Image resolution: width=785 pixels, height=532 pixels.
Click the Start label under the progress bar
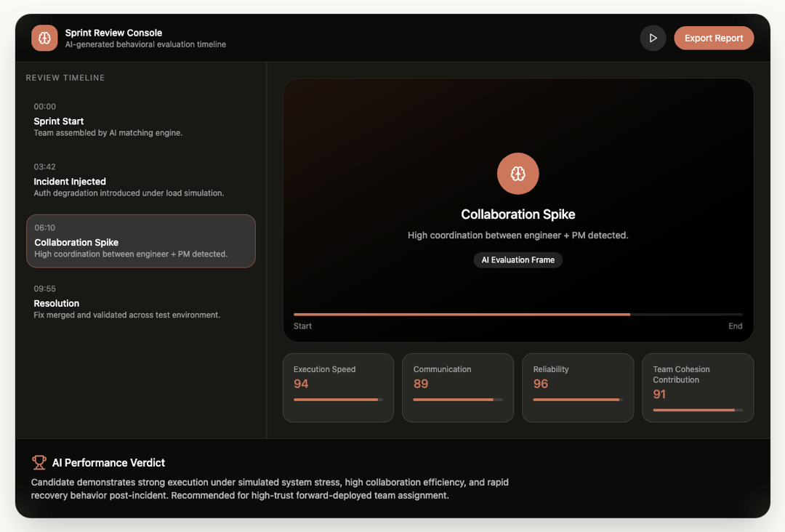[x=302, y=326]
